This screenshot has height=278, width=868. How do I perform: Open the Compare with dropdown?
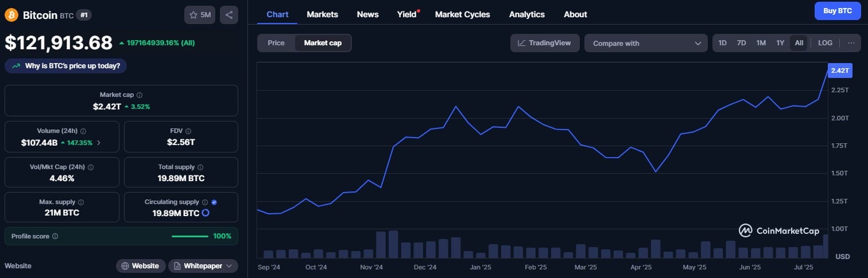[646, 43]
